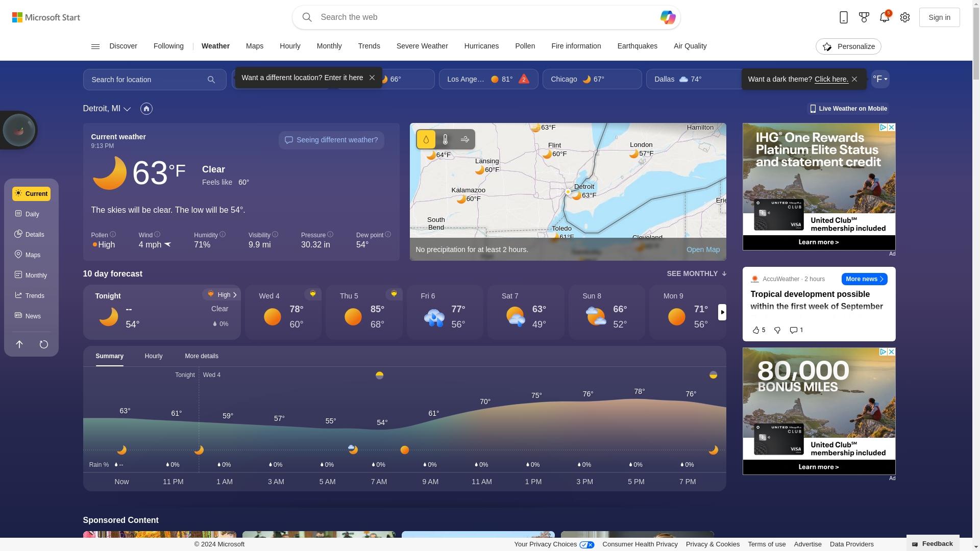Click the temperature map layer icon

pos(445,139)
